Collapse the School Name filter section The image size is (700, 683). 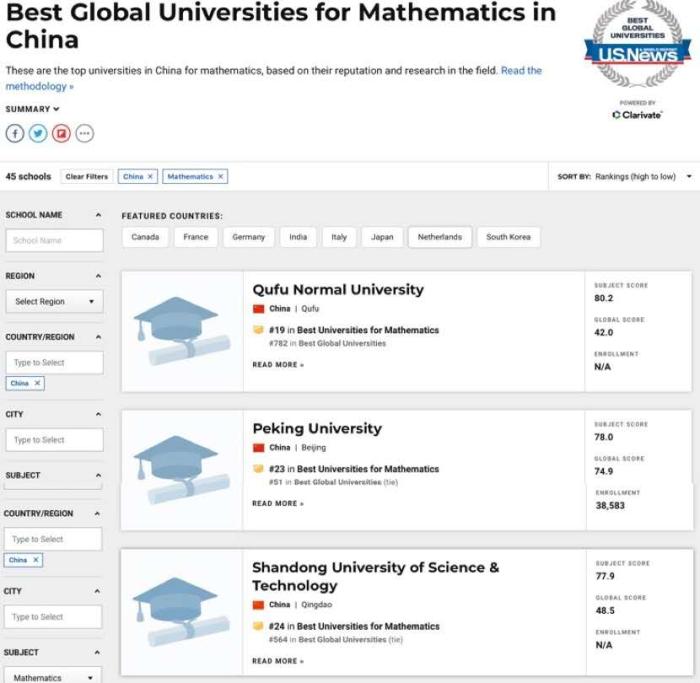pyautogui.click(x=98, y=215)
